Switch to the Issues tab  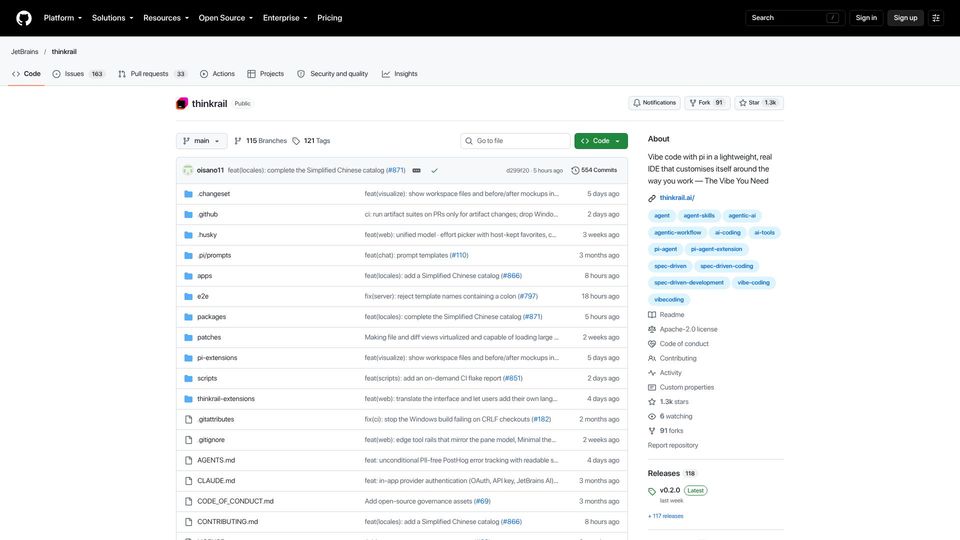(78, 74)
